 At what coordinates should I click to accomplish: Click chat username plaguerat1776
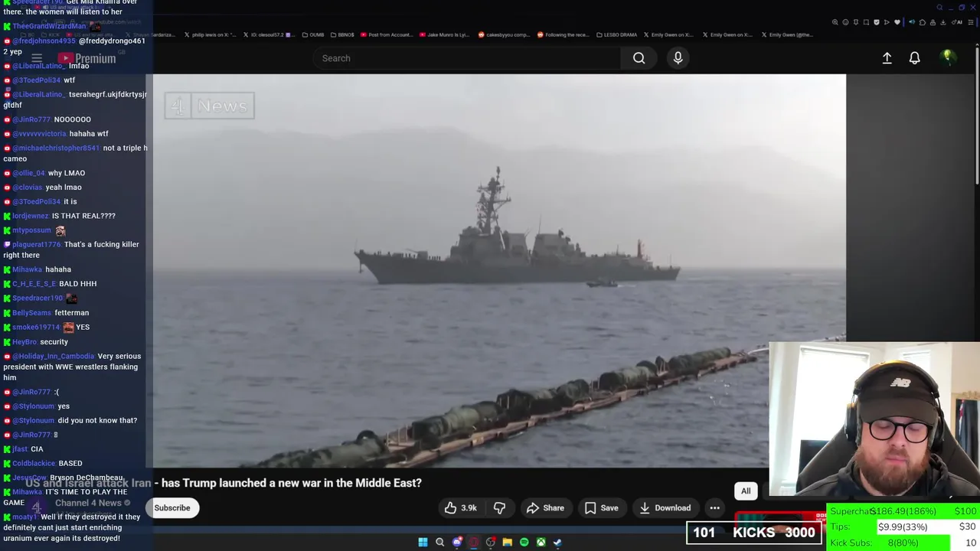tap(36, 245)
